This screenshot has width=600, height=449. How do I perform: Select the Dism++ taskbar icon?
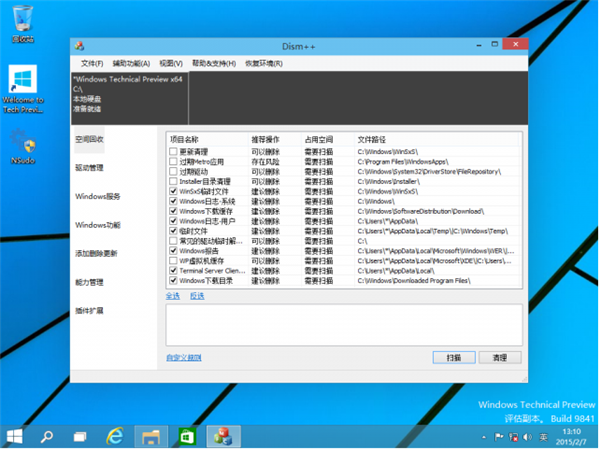(x=223, y=436)
